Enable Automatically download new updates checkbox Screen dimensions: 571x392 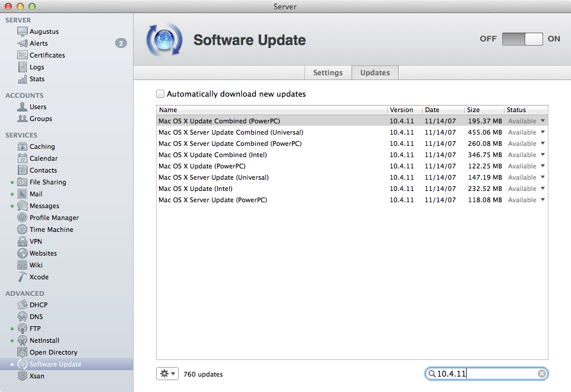click(160, 94)
